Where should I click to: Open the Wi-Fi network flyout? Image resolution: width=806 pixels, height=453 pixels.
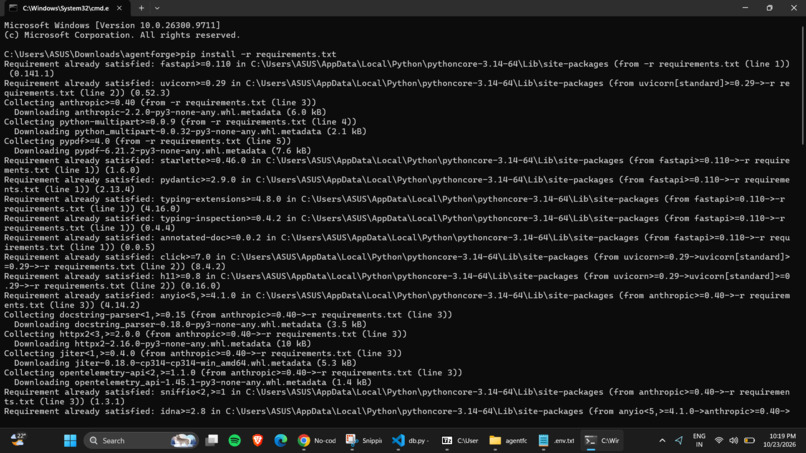(719, 441)
